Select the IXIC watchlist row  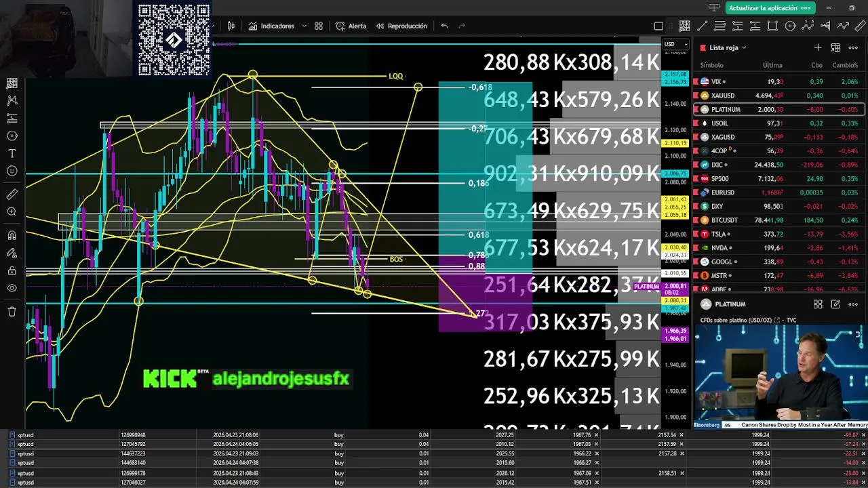(x=778, y=165)
